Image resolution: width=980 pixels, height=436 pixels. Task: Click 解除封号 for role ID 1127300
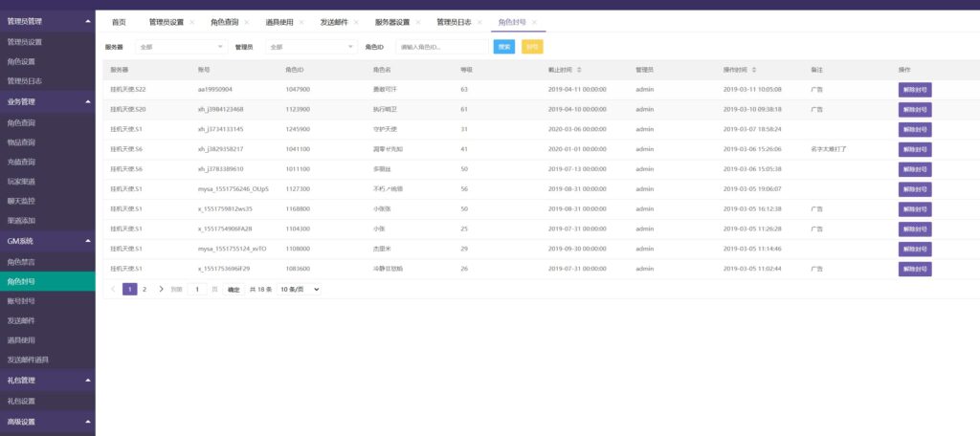[915, 189]
